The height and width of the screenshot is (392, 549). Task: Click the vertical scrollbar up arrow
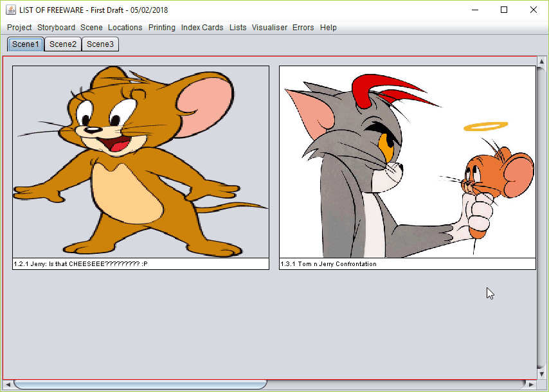pyautogui.click(x=542, y=62)
